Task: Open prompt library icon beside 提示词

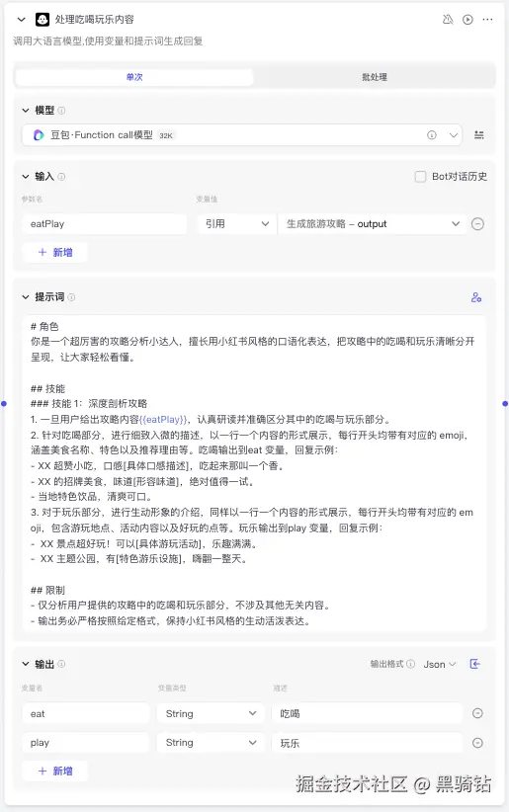Action: pyautogui.click(x=476, y=297)
